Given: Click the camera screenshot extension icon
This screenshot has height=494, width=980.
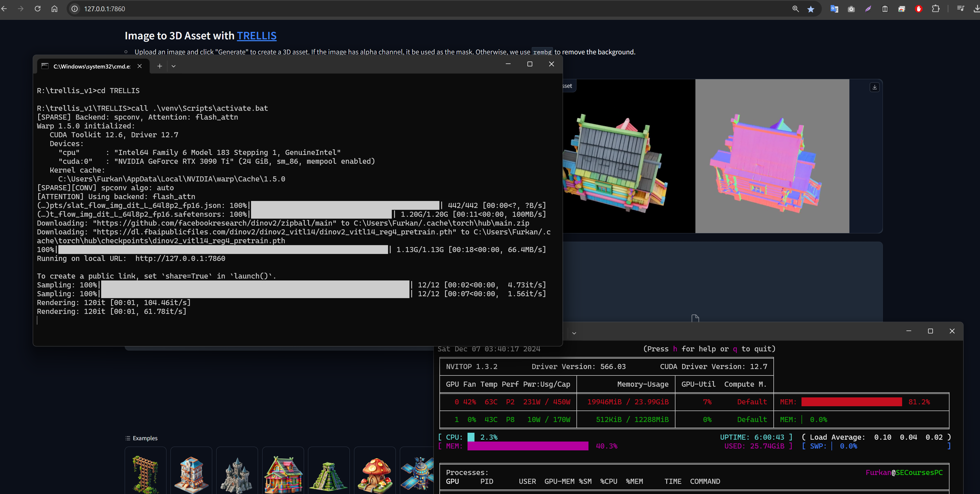Looking at the screenshot, I should pos(851,9).
